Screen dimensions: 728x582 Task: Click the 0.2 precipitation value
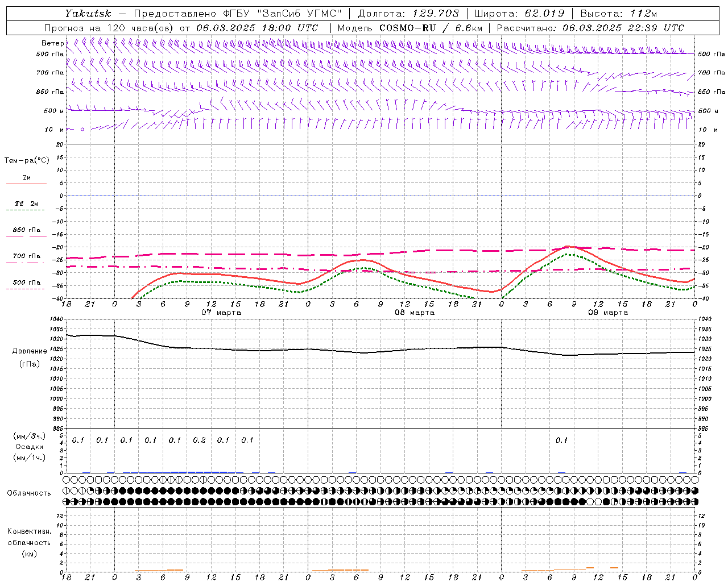[x=199, y=440]
